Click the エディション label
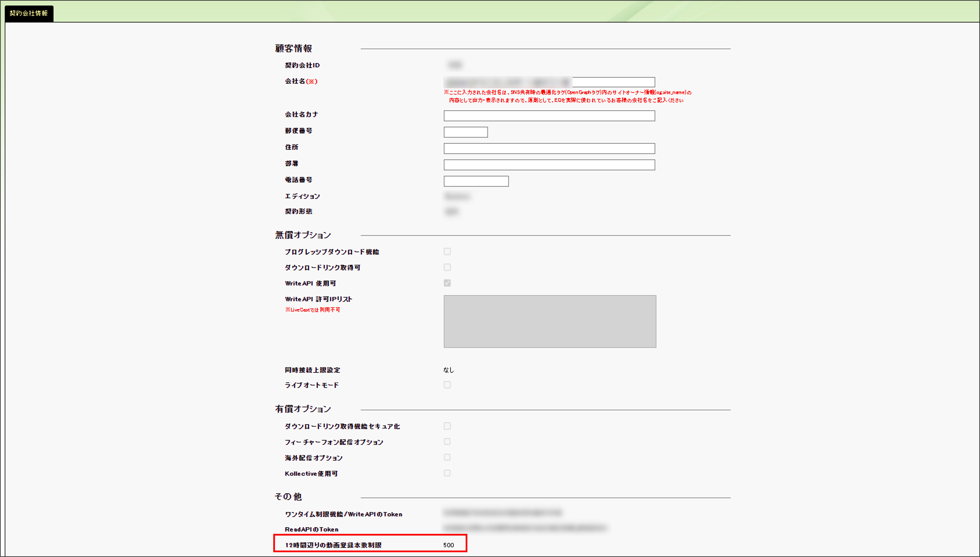The width and height of the screenshot is (980, 557). 302,196
